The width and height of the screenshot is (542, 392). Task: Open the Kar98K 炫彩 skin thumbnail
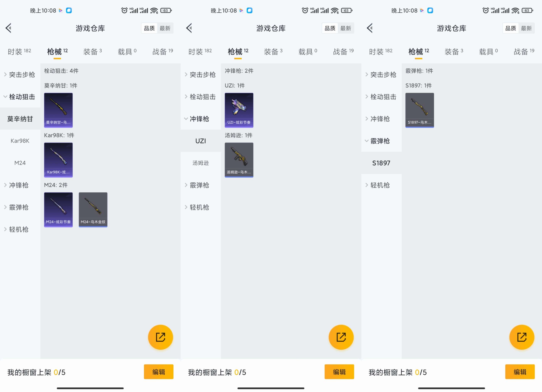[58, 160]
